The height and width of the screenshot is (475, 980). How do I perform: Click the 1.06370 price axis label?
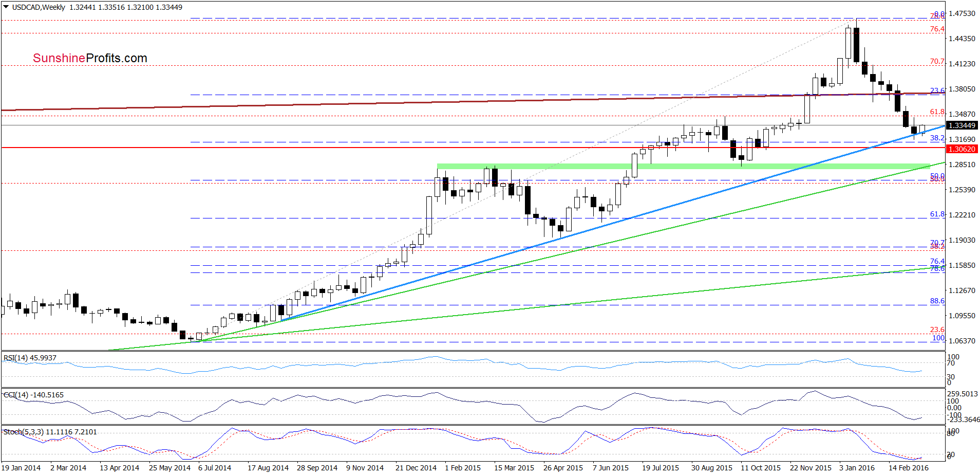pos(962,341)
